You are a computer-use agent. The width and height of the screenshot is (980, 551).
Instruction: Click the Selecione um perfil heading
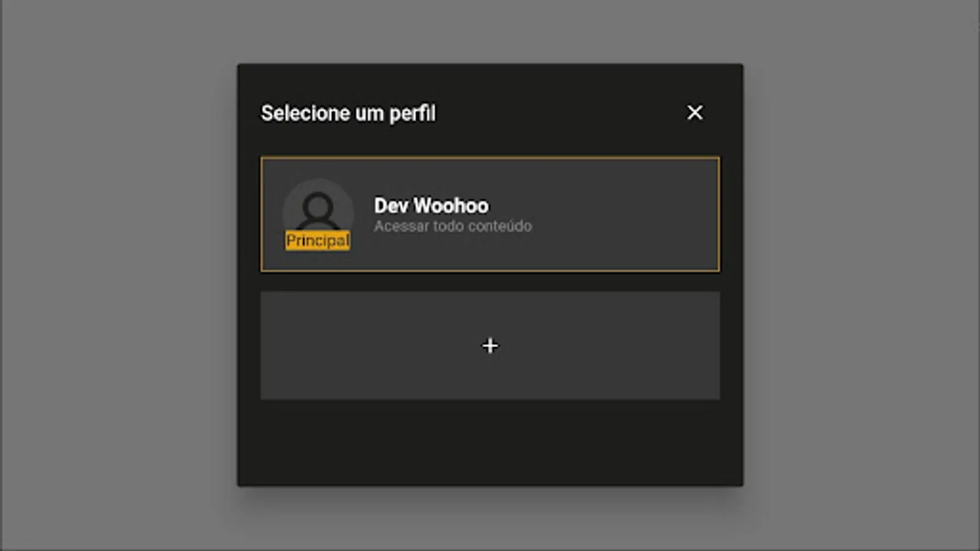349,113
